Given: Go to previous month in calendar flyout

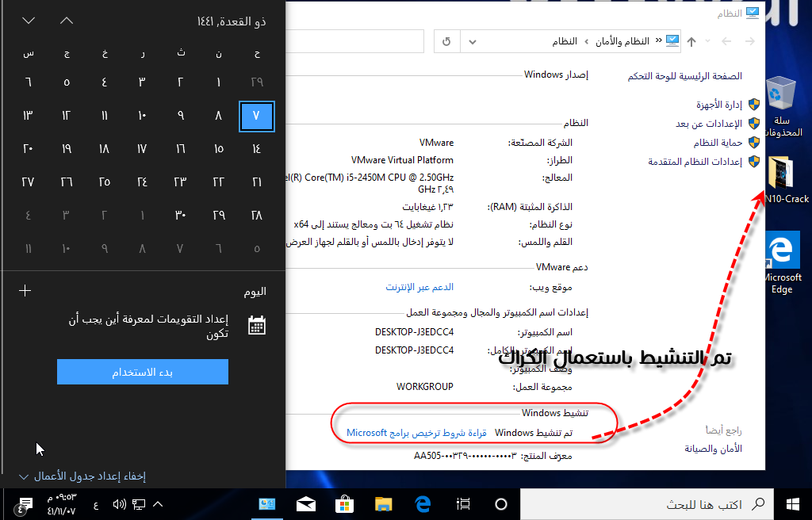Looking at the screenshot, I should click(x=67, y=21).
